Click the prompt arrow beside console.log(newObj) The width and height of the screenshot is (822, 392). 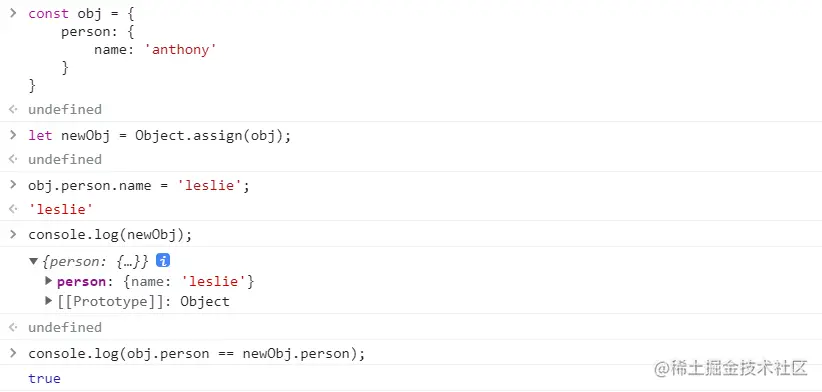point(14,234)
